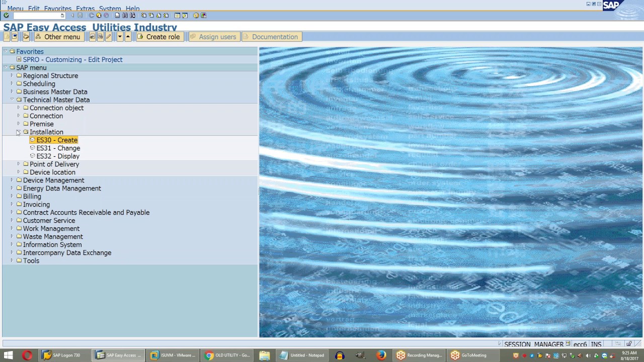Click the First Page navigation icon
This screenshot has width=644, height=362.
coord(144,16)
